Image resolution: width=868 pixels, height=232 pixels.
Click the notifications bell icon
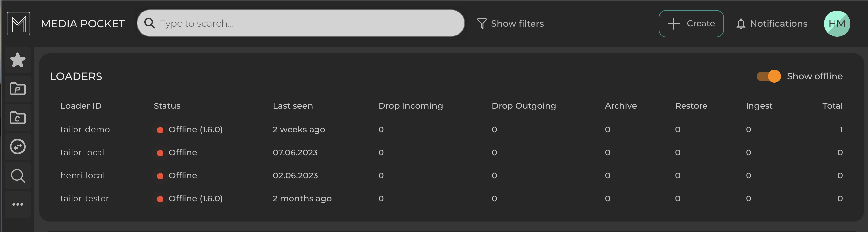(740, 24)
